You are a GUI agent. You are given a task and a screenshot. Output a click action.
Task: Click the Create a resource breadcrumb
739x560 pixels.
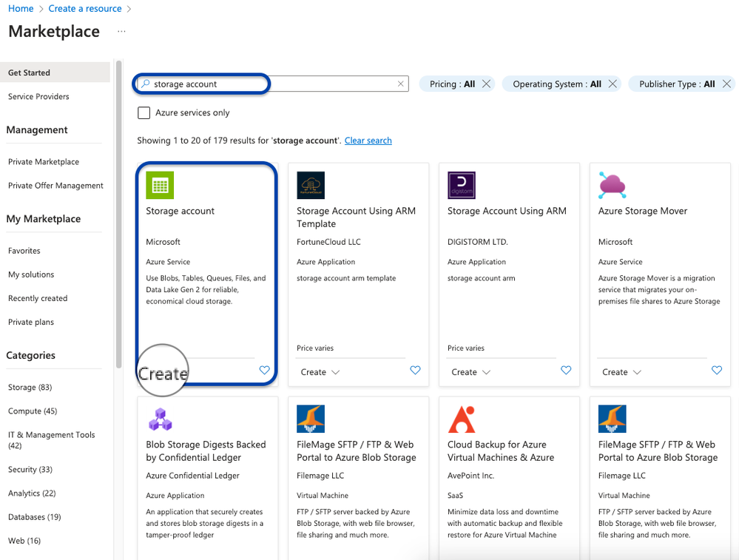(85, 8)
